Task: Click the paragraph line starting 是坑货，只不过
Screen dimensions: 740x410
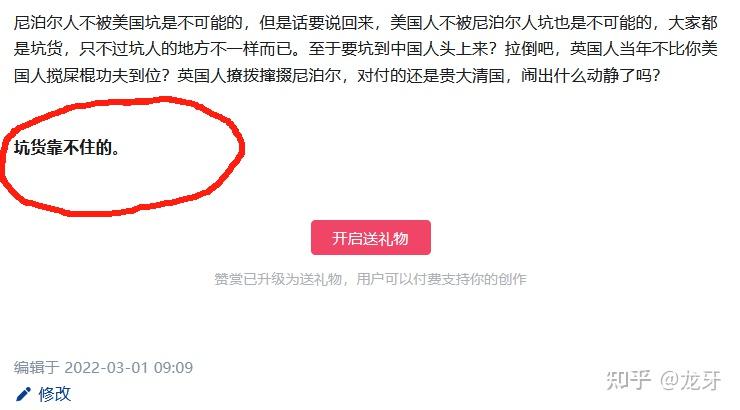Action: pos(366,49)
